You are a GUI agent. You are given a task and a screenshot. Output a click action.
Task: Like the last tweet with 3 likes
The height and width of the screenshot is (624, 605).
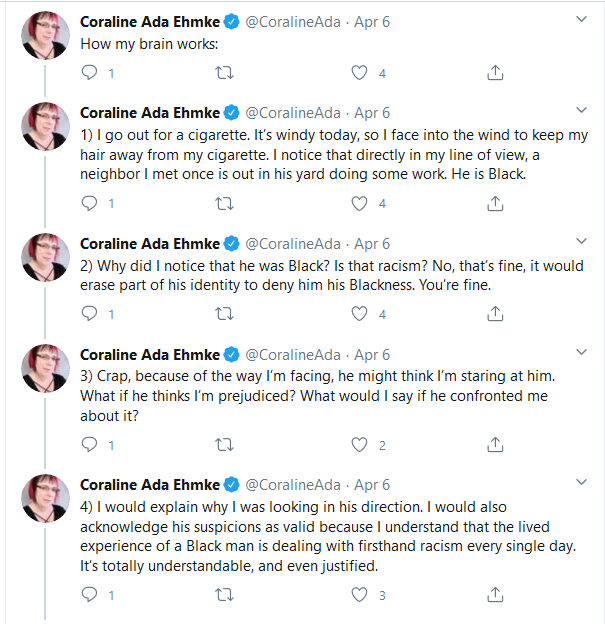[359, 595]
